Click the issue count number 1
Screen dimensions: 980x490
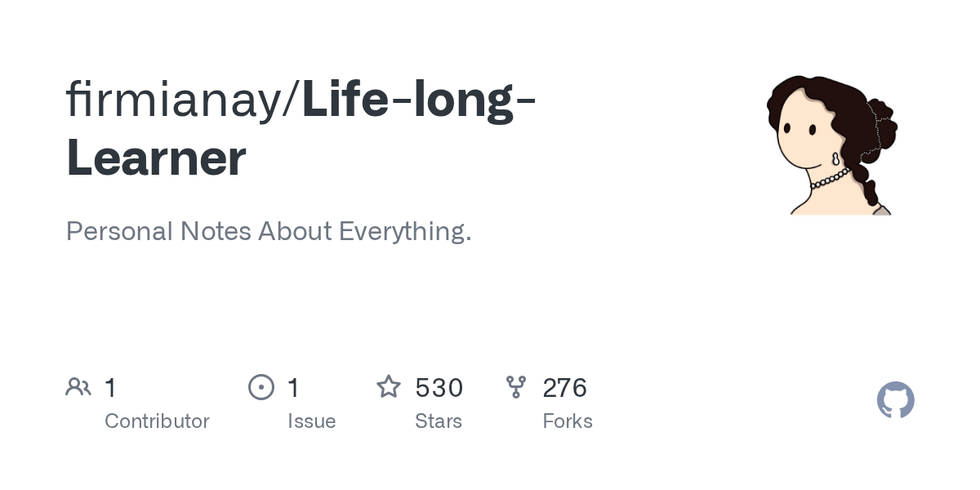tap(294, 387)
